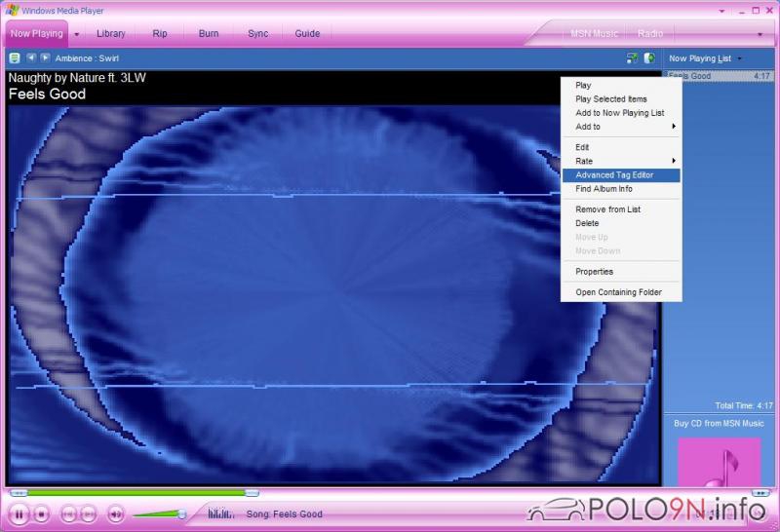The height and width of the screenshot is (532, 780).
Task: Click the volume slider handle
Action: [x=181, y=513]
